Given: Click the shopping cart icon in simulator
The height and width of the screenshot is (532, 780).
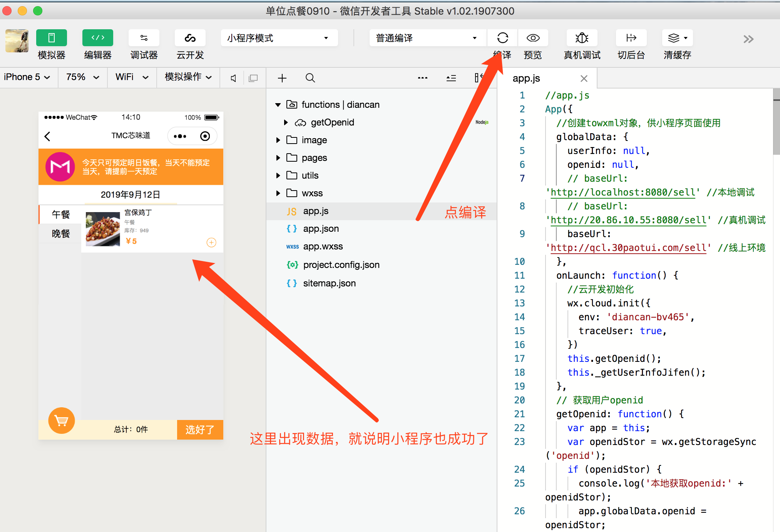Looking at the screenshot, I should pyautogui.click(x=62, y=420).
